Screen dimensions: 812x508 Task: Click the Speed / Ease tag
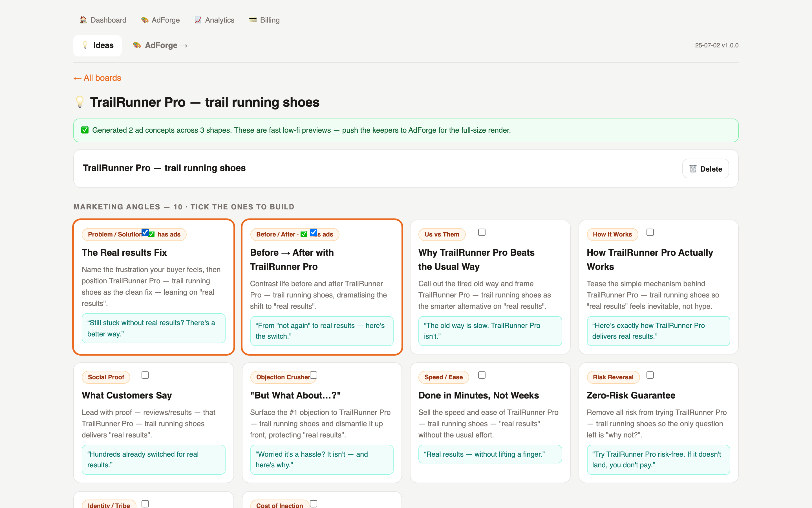443,377
